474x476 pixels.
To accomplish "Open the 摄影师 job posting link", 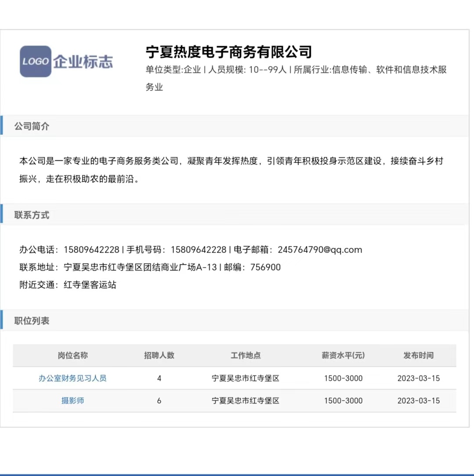I will pyautogui.click(x=72, y=400).
